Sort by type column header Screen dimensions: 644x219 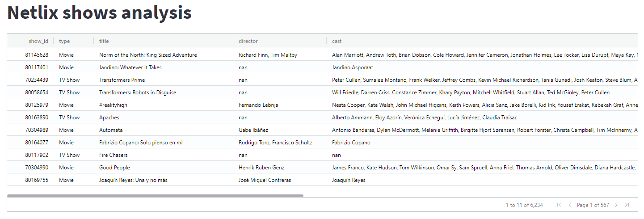pos(64,41)
